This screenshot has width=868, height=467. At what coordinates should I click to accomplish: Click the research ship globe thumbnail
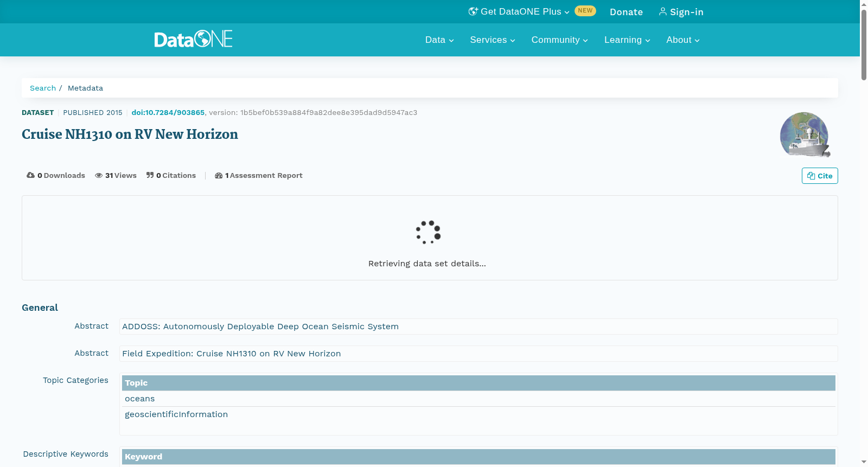pyautogui.click(x=805, y=135)
